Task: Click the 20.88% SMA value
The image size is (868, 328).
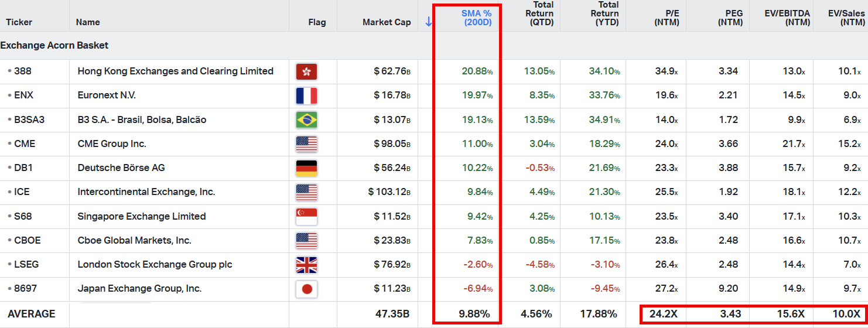Action: pos(477,71)
